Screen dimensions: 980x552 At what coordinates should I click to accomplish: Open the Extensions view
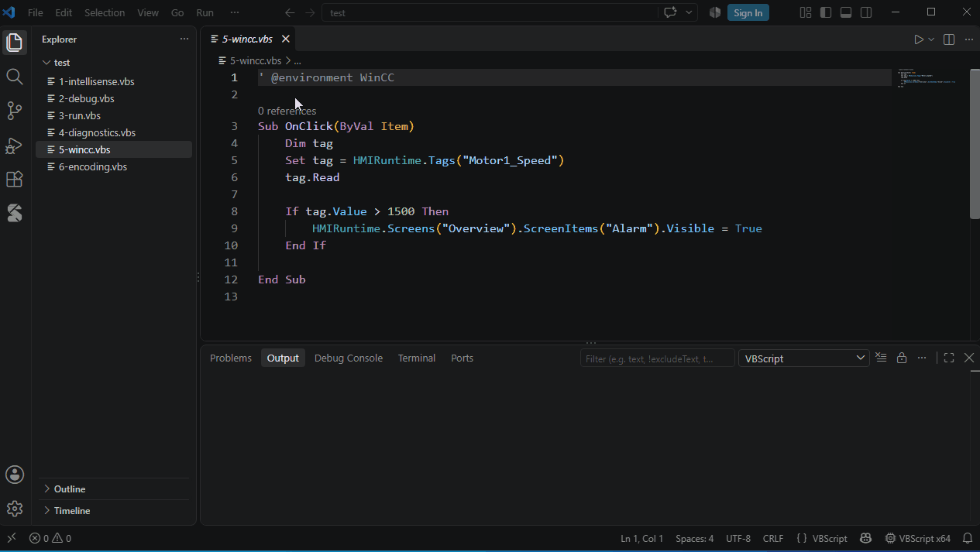[15, 179]
